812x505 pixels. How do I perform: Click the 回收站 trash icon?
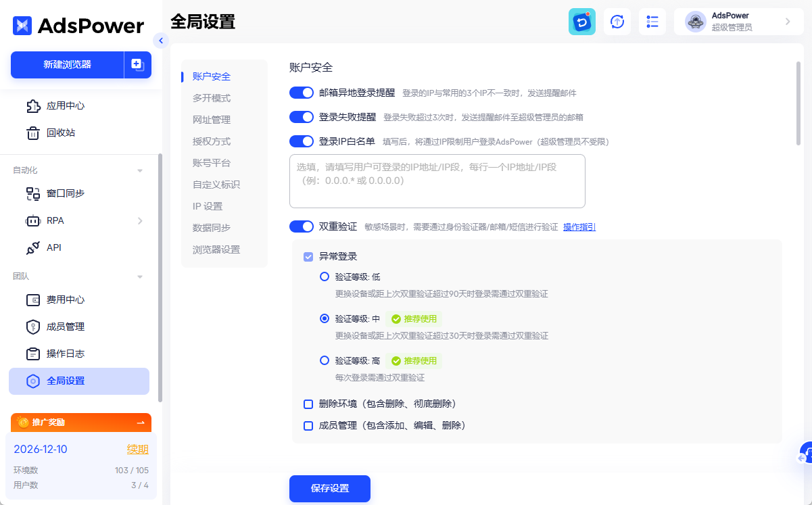33,133
